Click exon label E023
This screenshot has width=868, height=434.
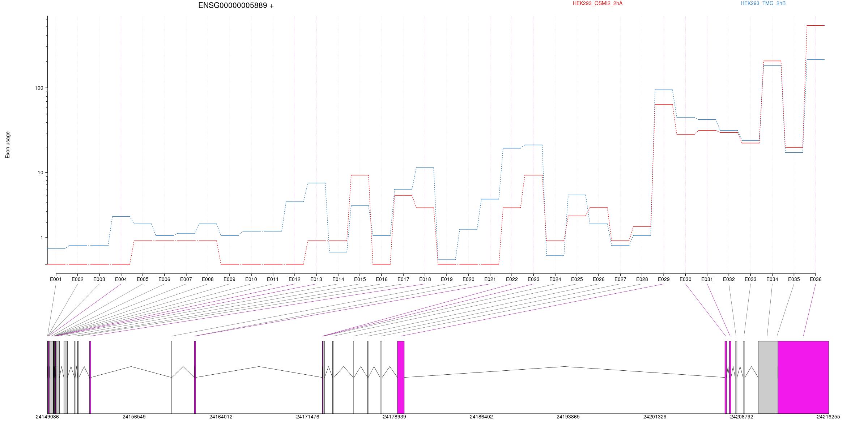pos(533,279)
